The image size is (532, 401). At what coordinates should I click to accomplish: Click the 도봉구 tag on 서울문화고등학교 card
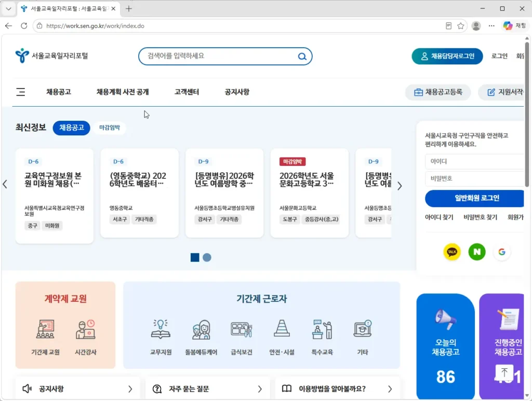point(289,219)
